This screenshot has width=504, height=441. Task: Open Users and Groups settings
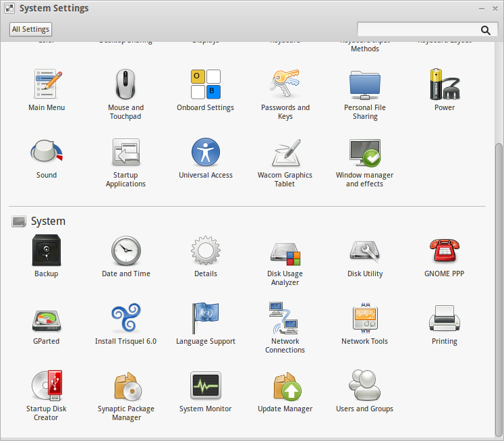[364, 386]
